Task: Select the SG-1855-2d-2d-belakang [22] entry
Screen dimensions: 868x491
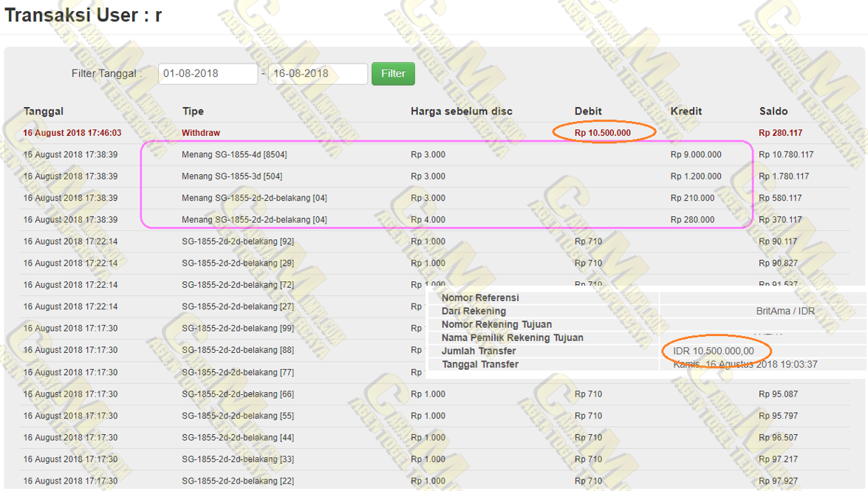Action: (237, 481)
